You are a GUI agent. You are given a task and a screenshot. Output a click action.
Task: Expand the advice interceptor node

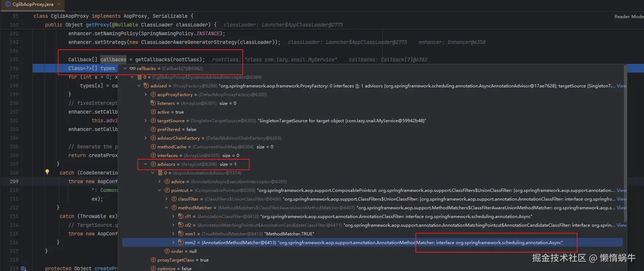pos(160,181)
